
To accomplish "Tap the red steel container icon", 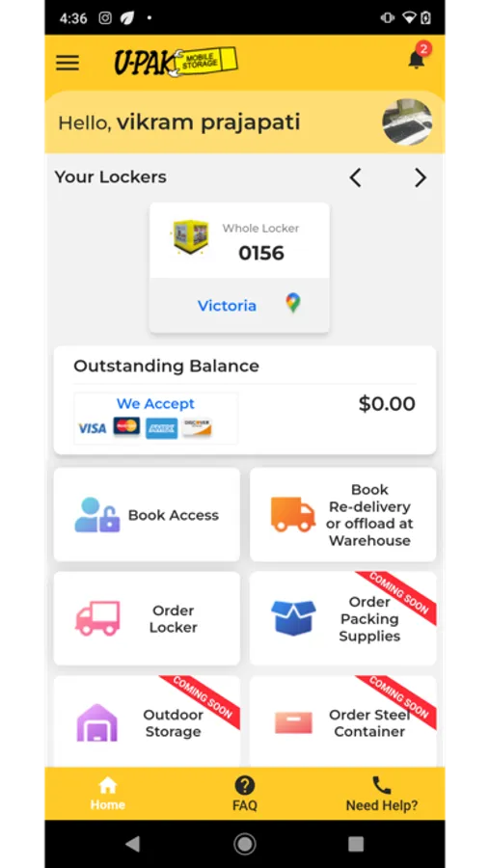I will point(293,722).
